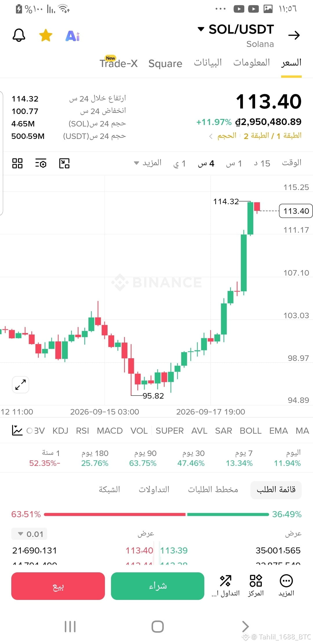The image size is (313, 644).
Task: Expand المزيد timeframe dropdown
Action: click(x=148, y=163)
